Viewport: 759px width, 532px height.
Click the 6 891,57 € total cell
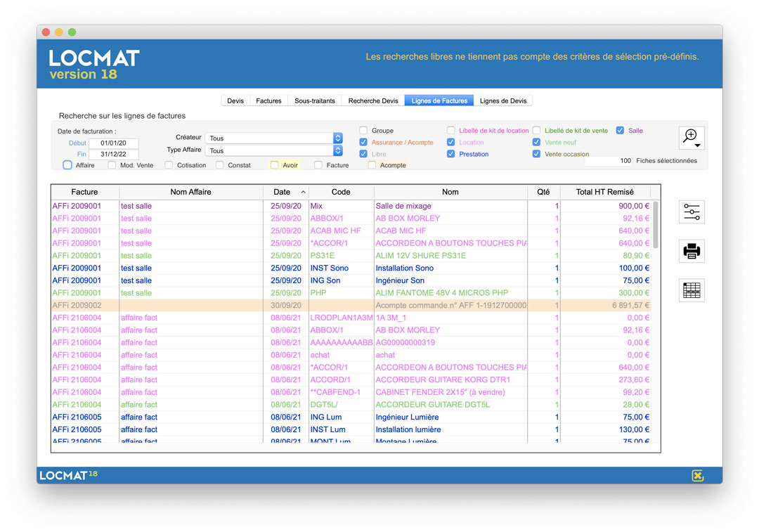click(x=606, y=306)
